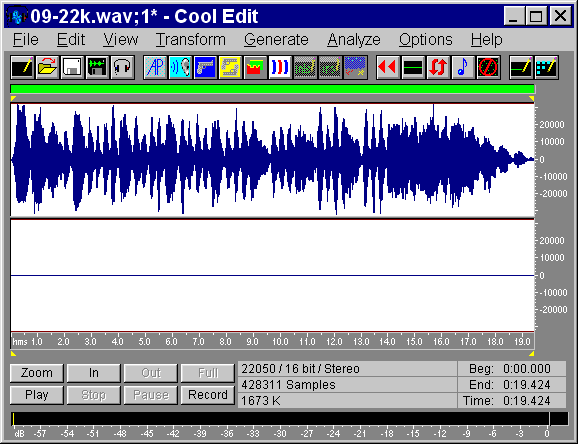This screenshot has height=444, width=578.
Task: Click the red double-arrow reverse icon
Action: click(387, 67)
